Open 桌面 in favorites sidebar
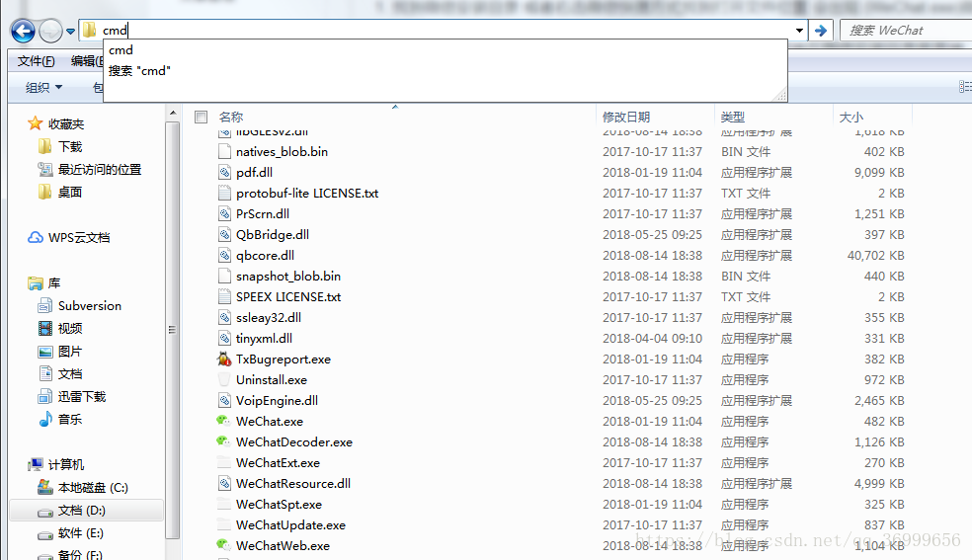This screenshot has height=560, width=972. (69, 192)
